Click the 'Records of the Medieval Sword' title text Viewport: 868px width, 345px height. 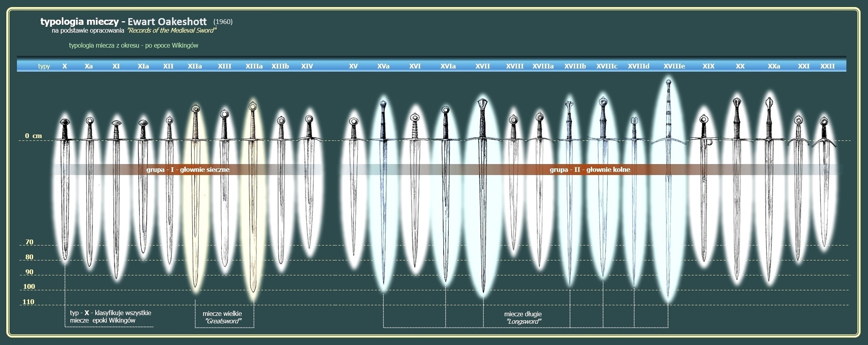[x=172, y=30]
